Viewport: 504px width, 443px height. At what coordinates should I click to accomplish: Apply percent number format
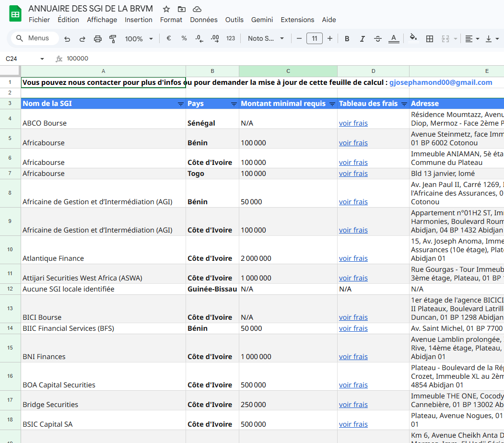coord(184,38)
